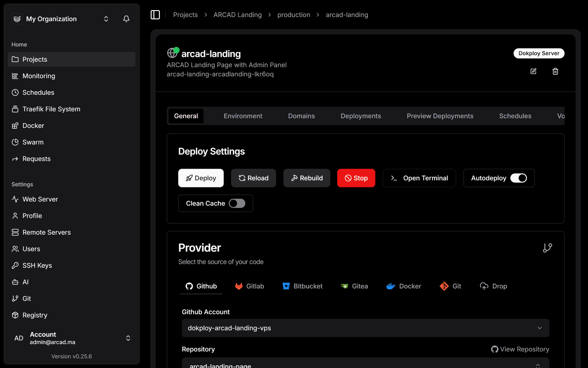Select the Bitbucket provider icon
The width and height of the screenshot is (588, 368).
pyautogui.click(x=286, y=286)
